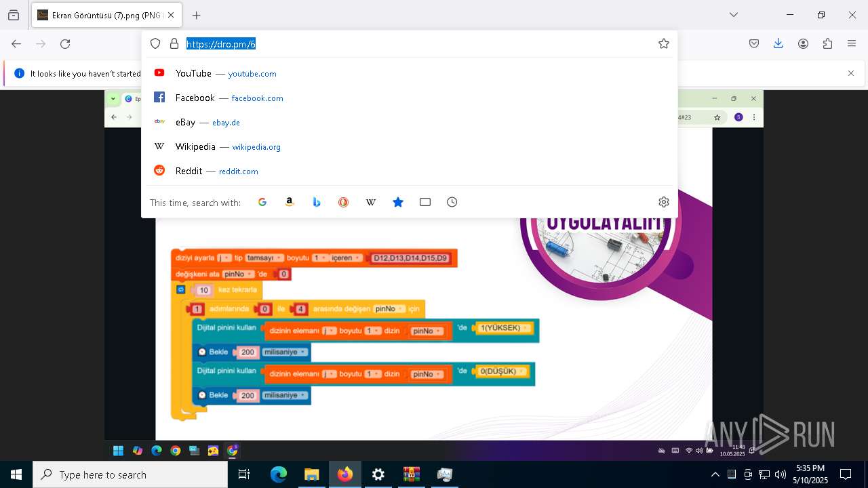Search open tabs icon
868x488 pixels.
pyautogui.click(x=425, y=202)
